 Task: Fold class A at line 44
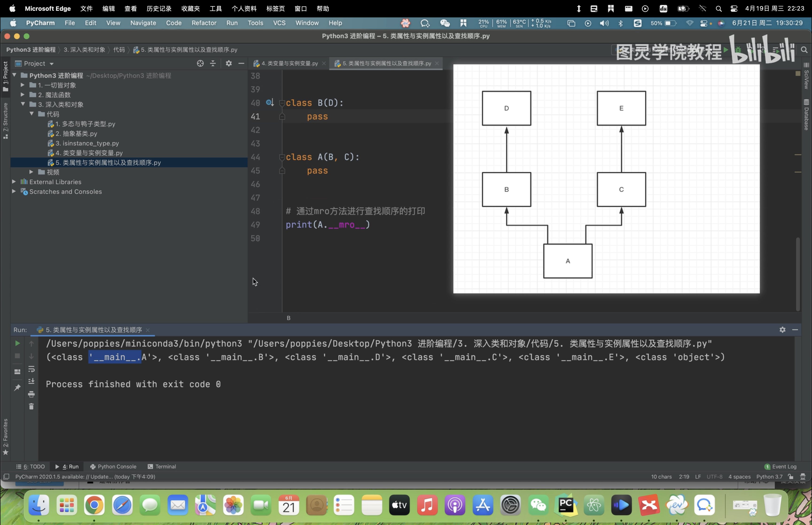(282, 157)
